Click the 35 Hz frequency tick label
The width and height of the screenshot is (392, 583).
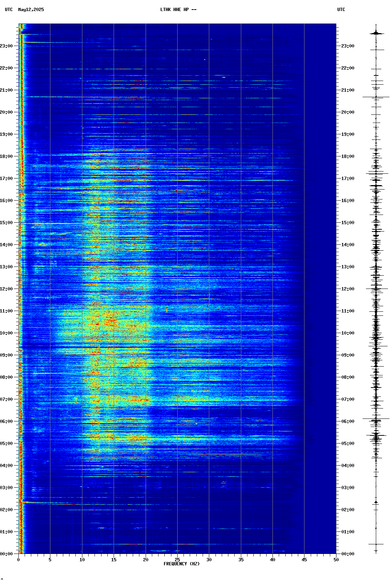point(241,560)
